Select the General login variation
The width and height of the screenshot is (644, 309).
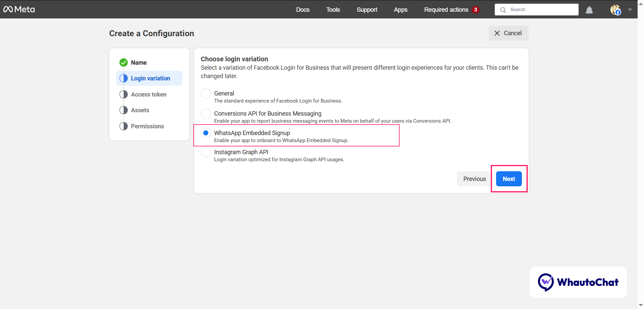click(x=206, y=94)
